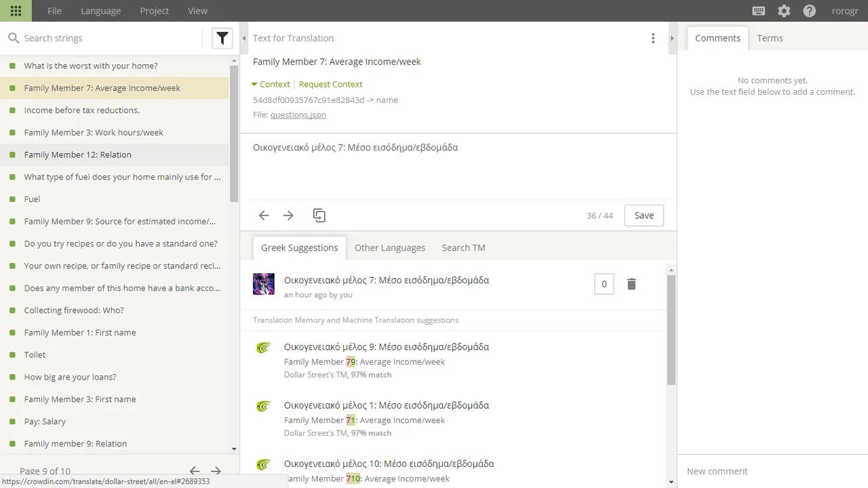Screen dimensions: 868x488
Task: Switch to Other Languages tab
Action: coord(390,248)
